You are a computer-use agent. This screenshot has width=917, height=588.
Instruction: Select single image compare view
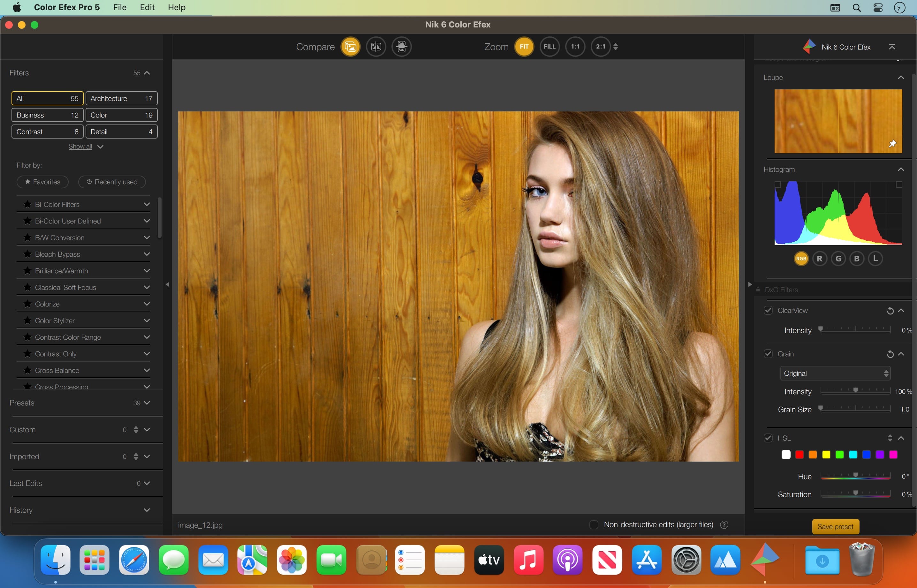click(350, 47)
